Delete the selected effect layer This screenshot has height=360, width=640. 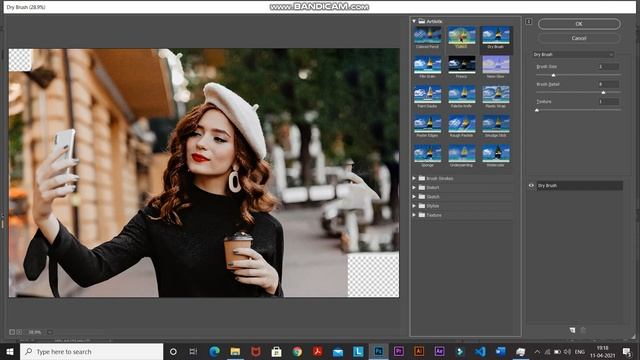click(583, 330)
